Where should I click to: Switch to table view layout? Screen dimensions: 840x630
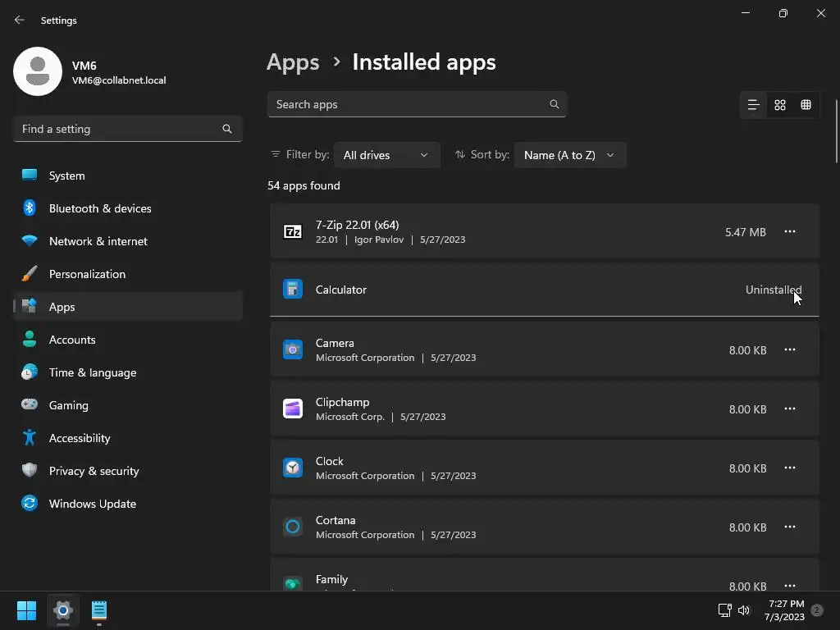pyautogui.click(x=806, y=105)
